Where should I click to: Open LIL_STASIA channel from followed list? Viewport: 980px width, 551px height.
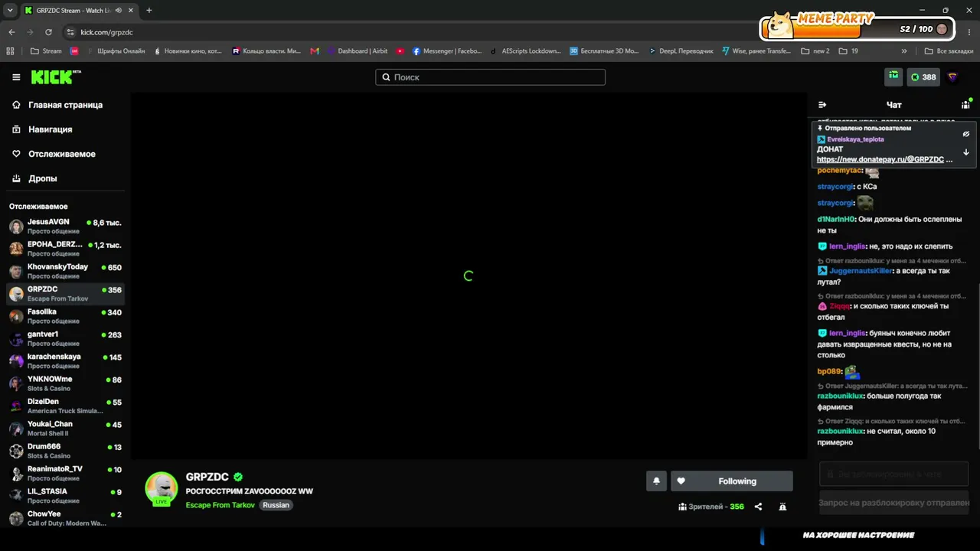coord(65,496)
